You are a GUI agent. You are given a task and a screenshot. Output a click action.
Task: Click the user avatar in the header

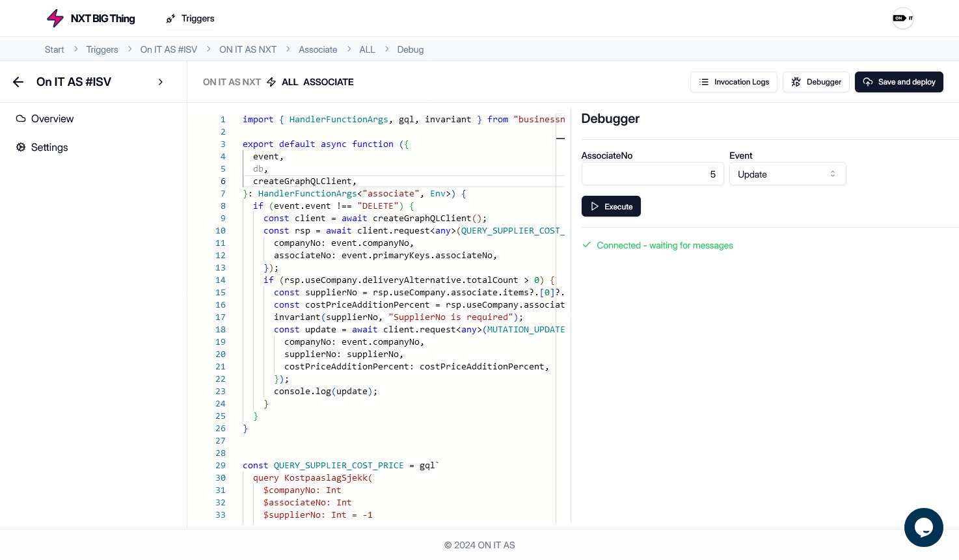pos(902,18)
